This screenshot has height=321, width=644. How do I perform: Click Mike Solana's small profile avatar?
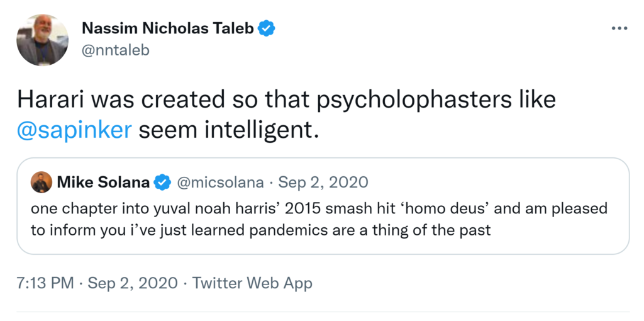(x=41, y=183)
